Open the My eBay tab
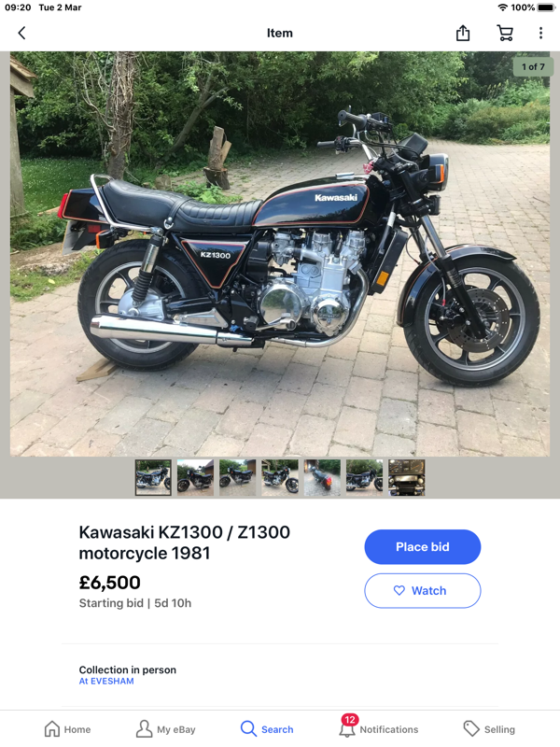Viewport: 560px width, 747px height. (x=166, y=729)
